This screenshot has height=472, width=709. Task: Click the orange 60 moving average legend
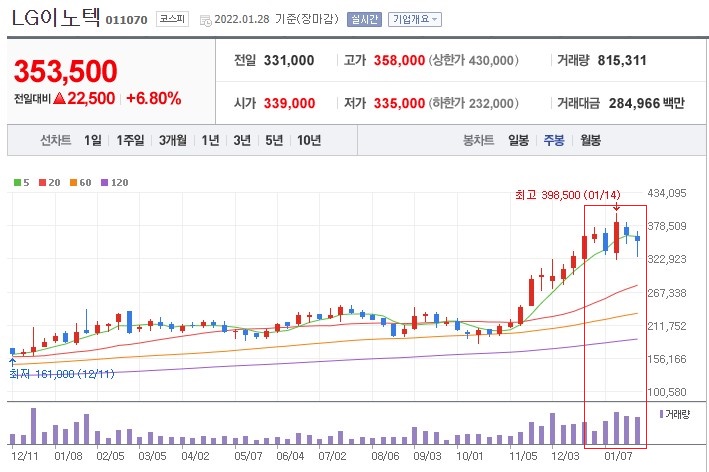80,183
